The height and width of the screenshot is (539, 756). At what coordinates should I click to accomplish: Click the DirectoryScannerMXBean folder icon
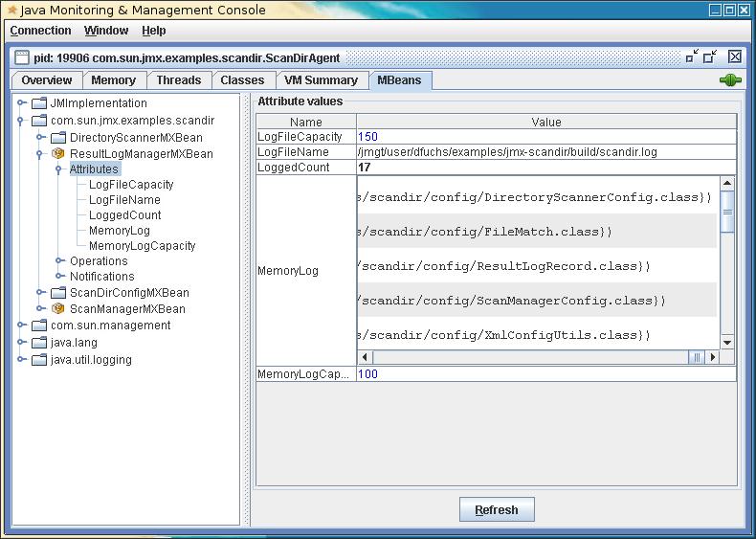tap(57, 137)
